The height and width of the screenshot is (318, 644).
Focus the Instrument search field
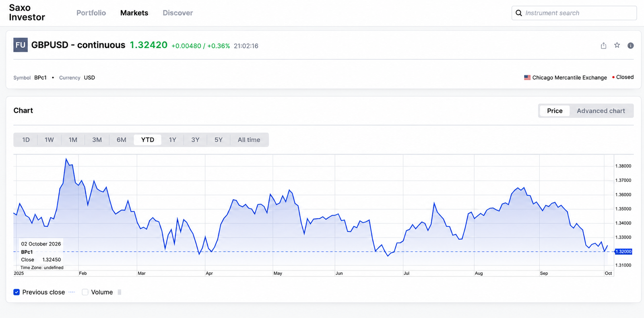tap(574, 13)
